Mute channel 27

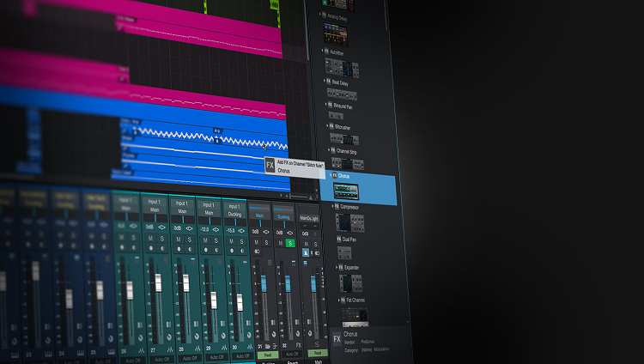click(150, 238)
